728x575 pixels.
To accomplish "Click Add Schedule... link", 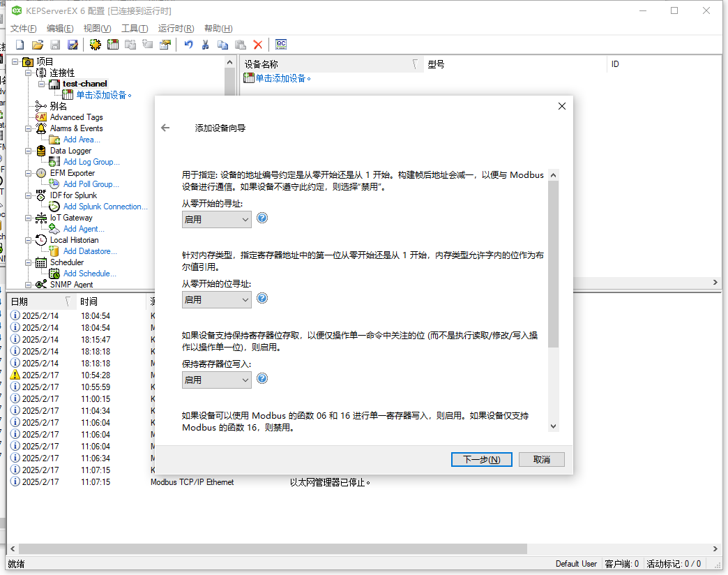I will tap(90, 273).
